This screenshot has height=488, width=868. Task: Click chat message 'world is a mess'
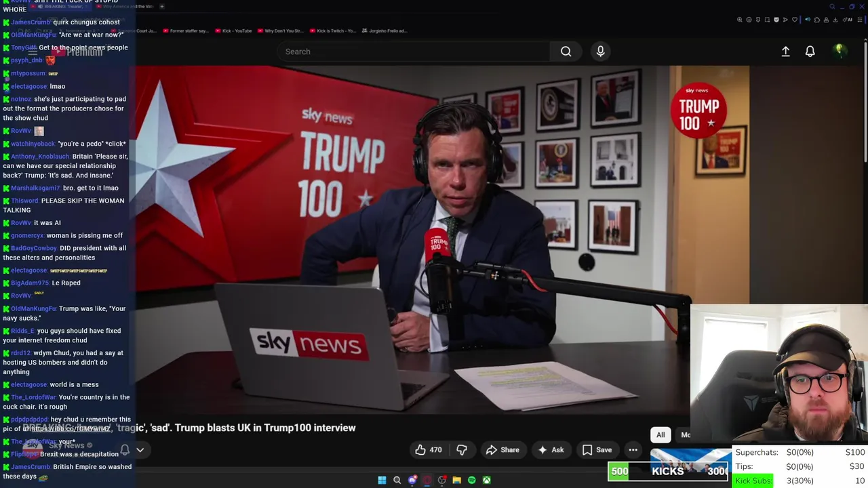pos(74,385)
